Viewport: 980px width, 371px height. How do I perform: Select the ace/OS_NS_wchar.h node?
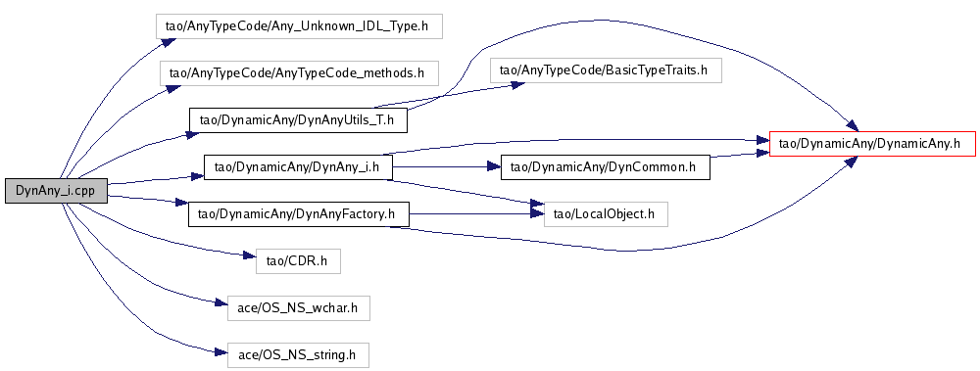pyautogui.click(x=298, y=308)
